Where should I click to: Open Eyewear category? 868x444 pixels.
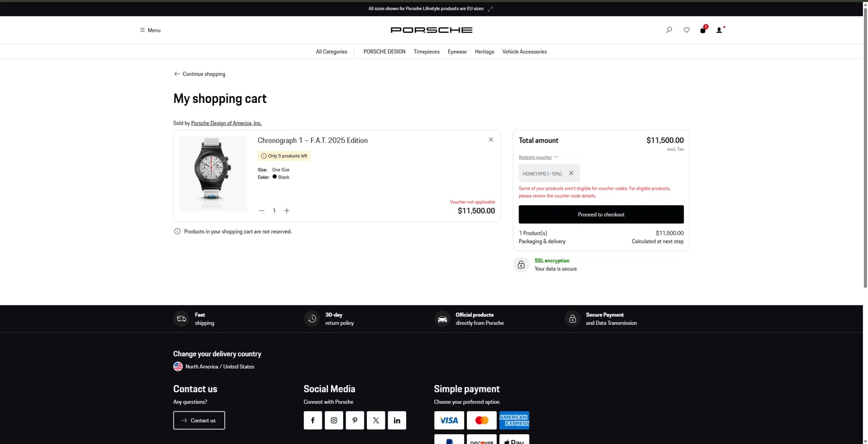457,51
